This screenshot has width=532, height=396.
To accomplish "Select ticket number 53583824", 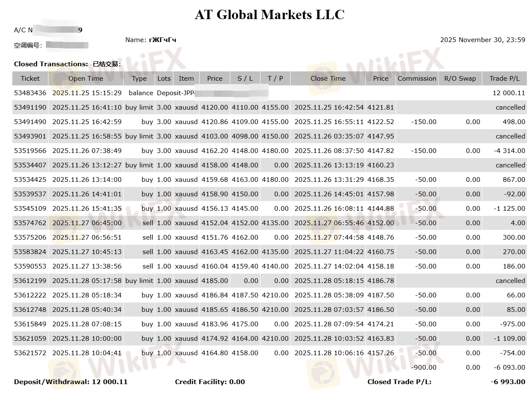I will tap(30, 252).
